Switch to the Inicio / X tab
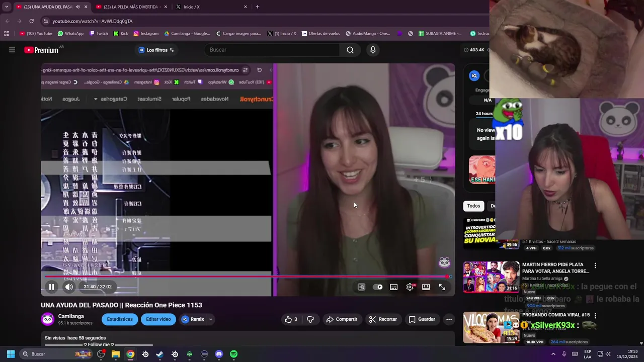The image size is (644, 362). coord(211,7)
